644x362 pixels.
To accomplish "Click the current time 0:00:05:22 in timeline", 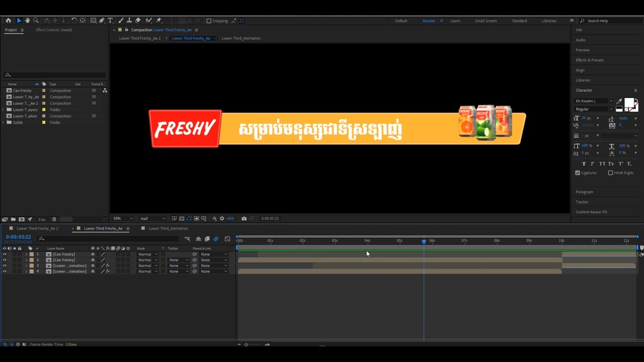I will (19, 237).
